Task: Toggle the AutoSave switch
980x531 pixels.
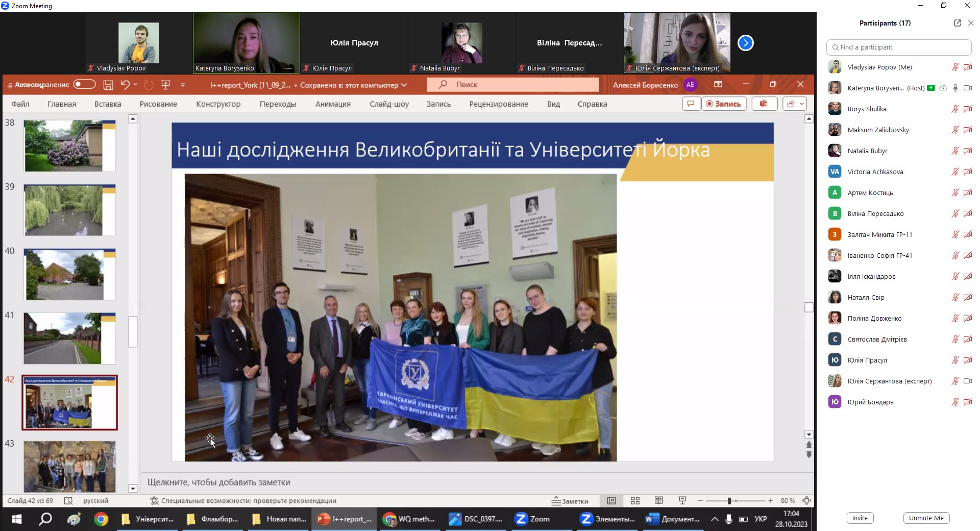Action: tap(84, 85)
